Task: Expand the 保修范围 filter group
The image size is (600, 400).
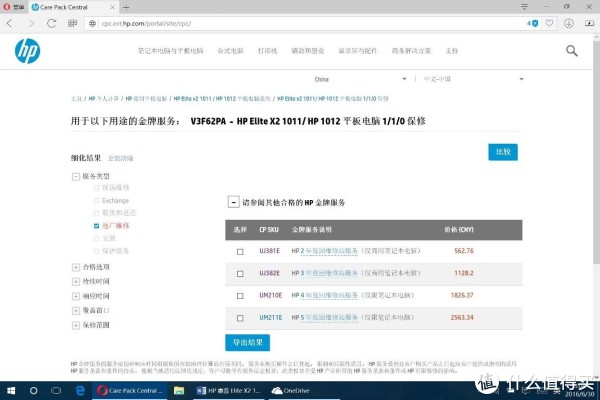Action: coord(76,325)
